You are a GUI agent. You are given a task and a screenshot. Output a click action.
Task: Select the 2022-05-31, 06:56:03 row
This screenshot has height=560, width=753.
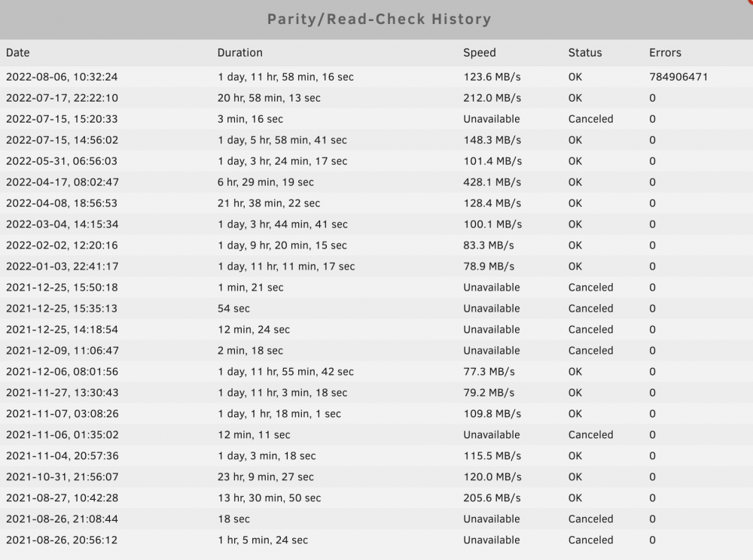click(x=376, y=161)
